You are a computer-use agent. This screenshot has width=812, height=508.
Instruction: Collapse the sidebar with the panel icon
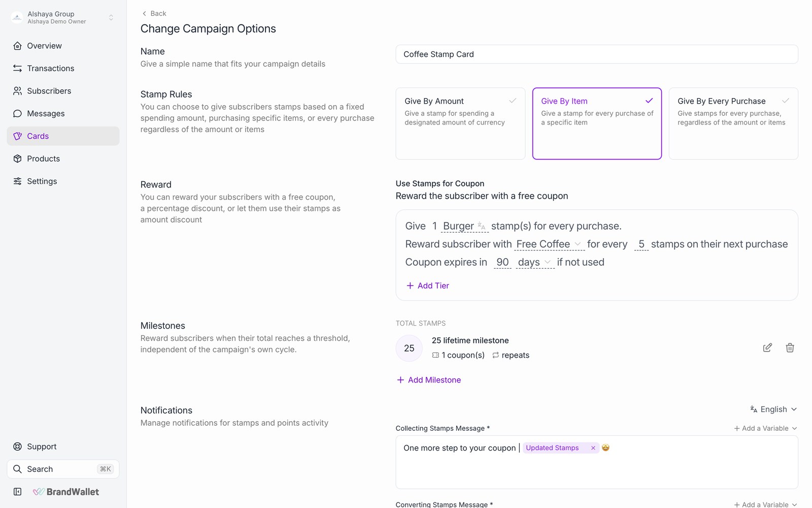(x=17, y=492)
